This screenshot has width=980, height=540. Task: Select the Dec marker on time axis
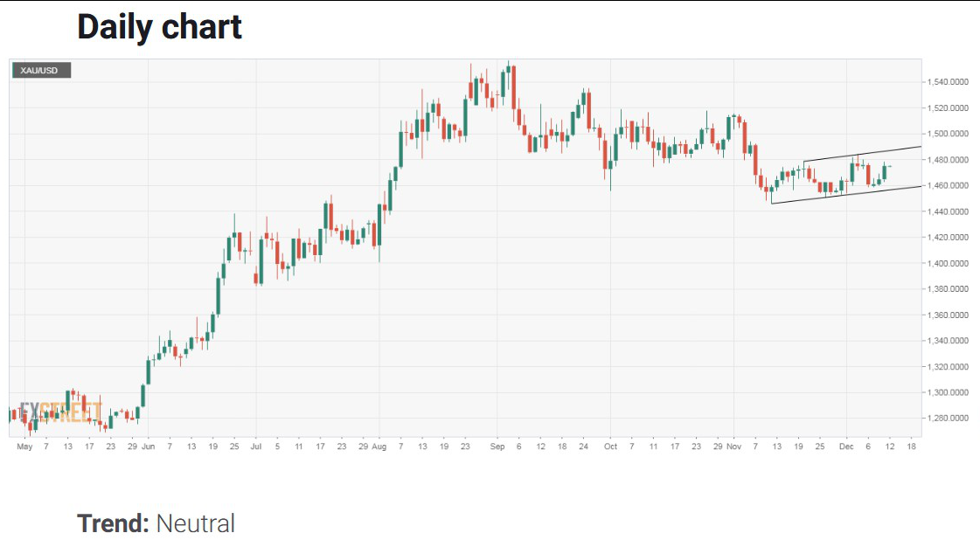pyautogui.click(x=845, y=447)
